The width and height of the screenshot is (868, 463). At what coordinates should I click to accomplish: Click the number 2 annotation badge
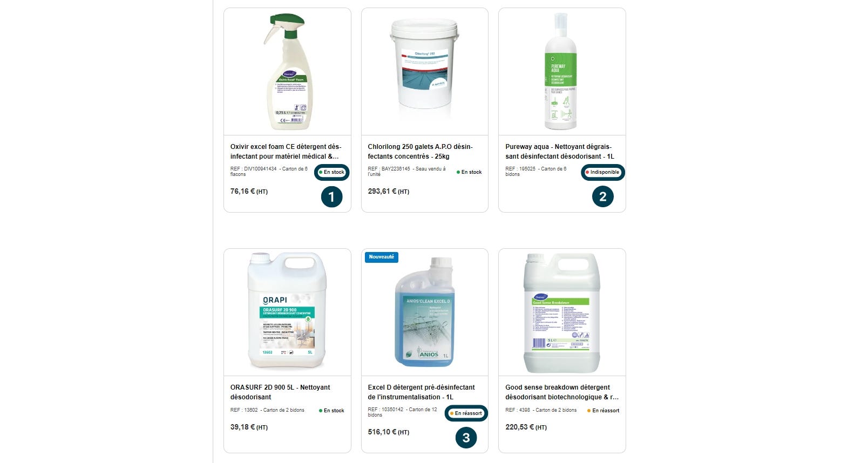[602, 197]
